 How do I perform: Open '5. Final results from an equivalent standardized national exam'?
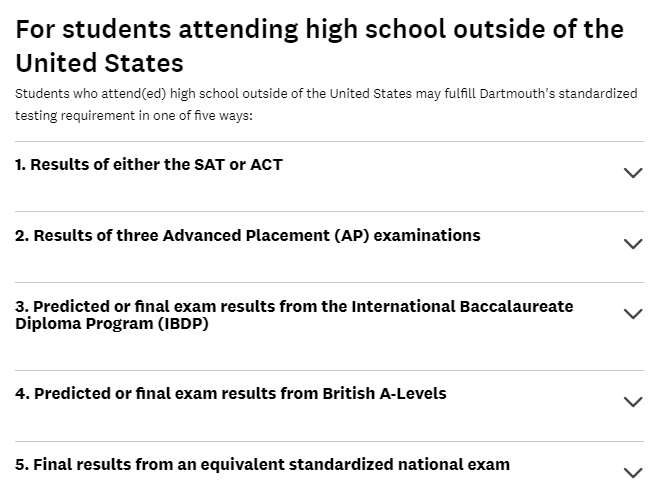[x=329, y=472]
